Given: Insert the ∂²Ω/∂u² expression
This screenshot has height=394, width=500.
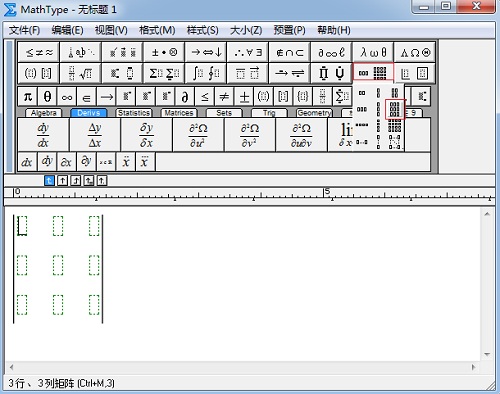Looking at the screenshot, I should pos(198,135).
